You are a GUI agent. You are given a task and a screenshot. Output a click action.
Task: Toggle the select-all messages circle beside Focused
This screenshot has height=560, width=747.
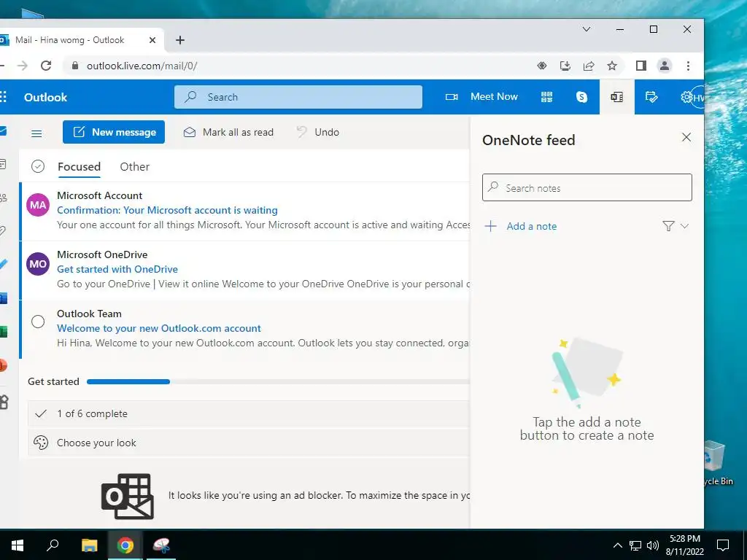coord(38,166)
